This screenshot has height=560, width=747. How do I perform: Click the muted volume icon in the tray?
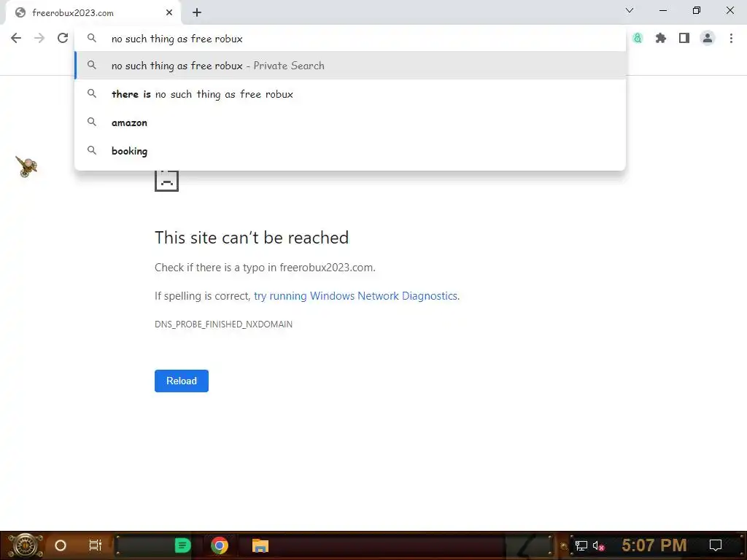click(598, 545)
